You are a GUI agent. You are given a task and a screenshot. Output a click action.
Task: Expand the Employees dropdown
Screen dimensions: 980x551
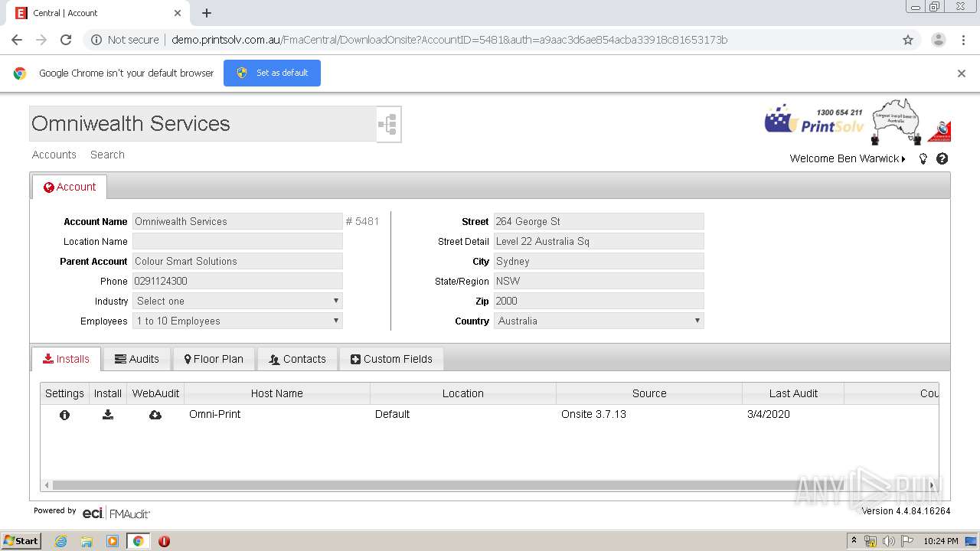(237, 321)
